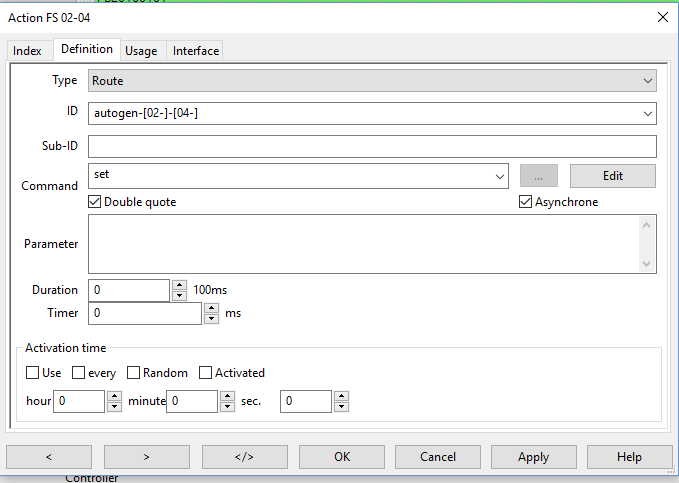The image size is (679, 483).
Task: Open the Usage tab
Action: (x=141, y=50)
